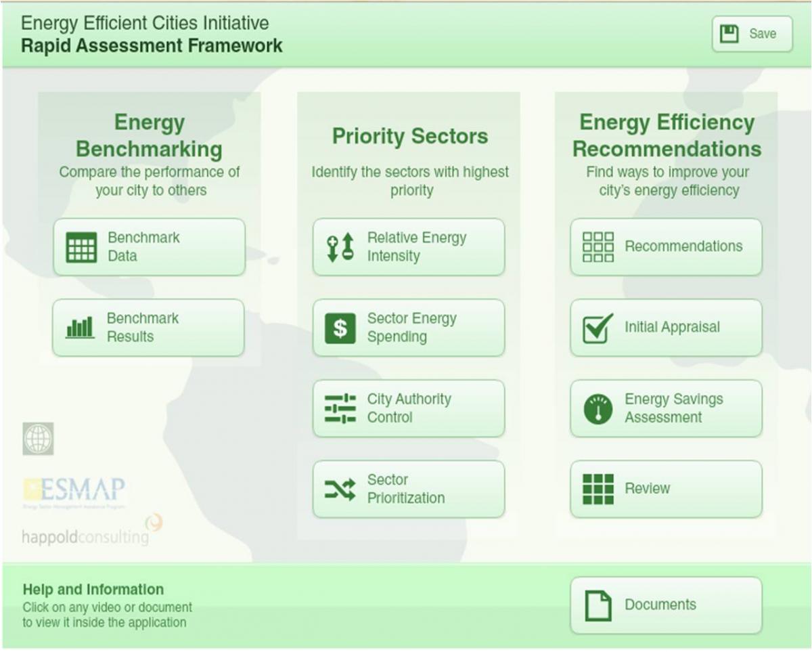812x652 pixels.
Task: Click the ESMAP logo link
Action: pyautogui.click(x=76, y=489)
